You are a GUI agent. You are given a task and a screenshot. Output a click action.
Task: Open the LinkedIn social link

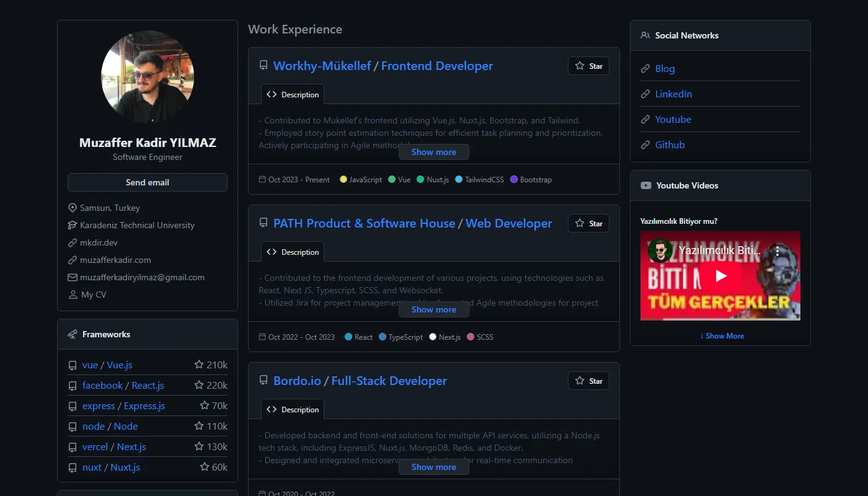point(673,94)
